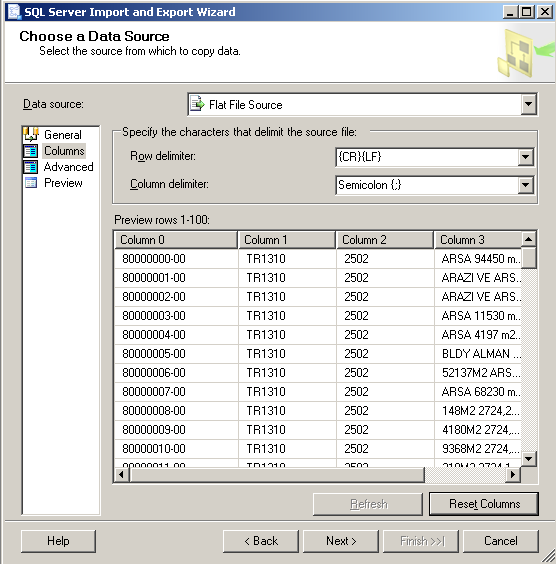The width and height of the screenshot is (556, 564).
Task: Click the Columns page icon
Action: tap(31, 151)
